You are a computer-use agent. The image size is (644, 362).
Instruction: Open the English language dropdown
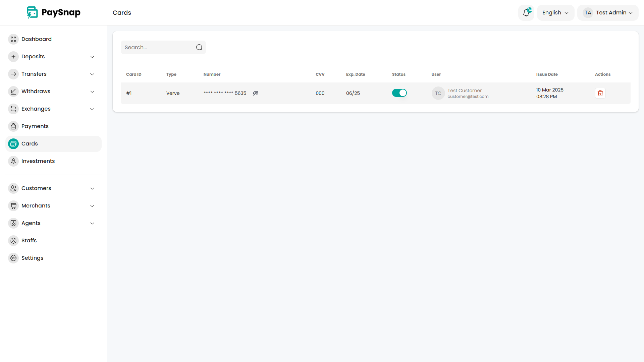[555, 13]
